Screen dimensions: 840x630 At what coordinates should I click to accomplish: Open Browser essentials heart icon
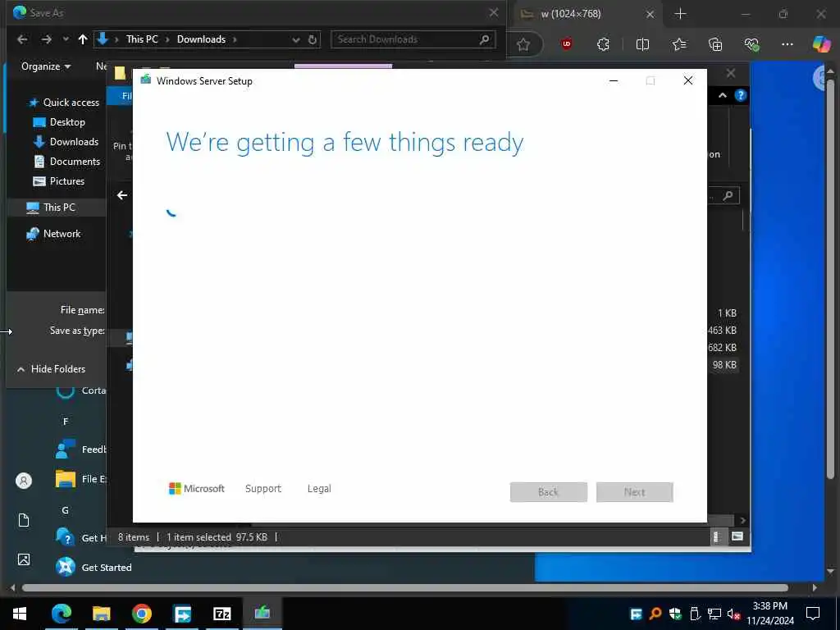tap(751, 44)
